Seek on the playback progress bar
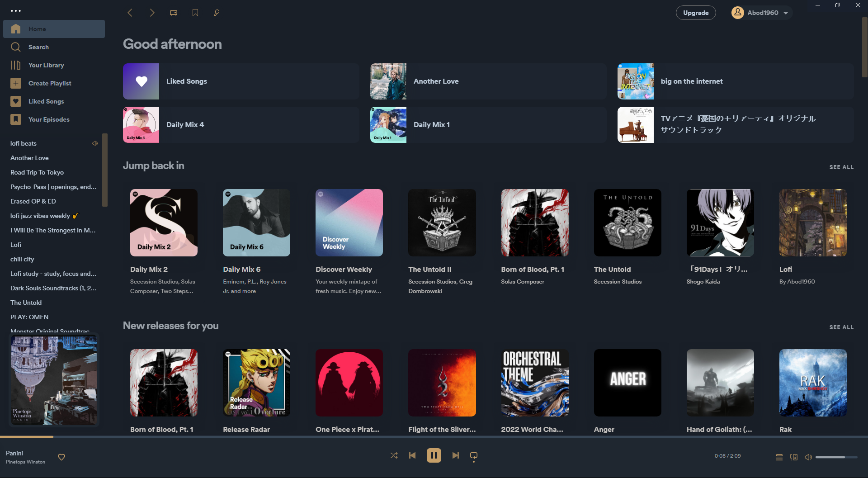This screenshot has width=868, height=478. (434, 437)
